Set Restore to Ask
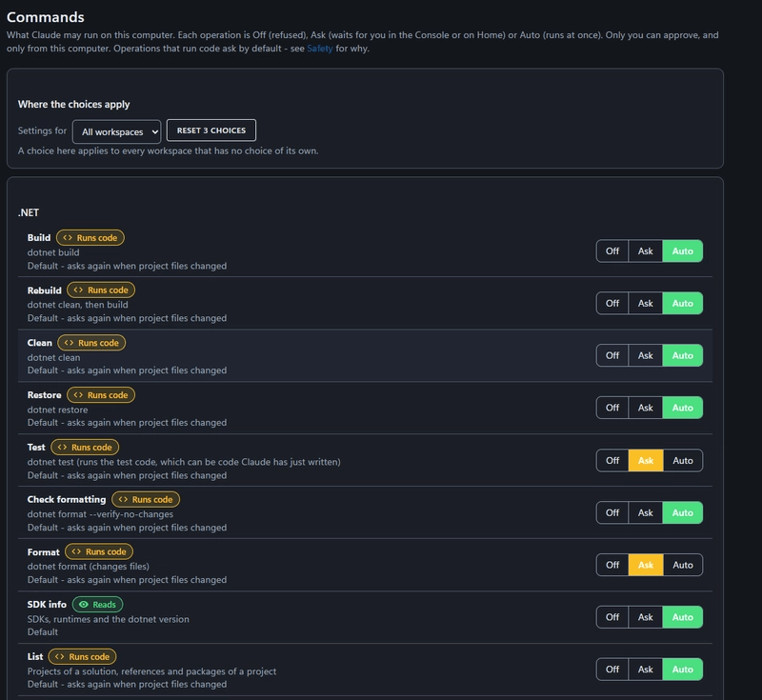762x700 pixels. pyautogui.click(x=646, y=408)
